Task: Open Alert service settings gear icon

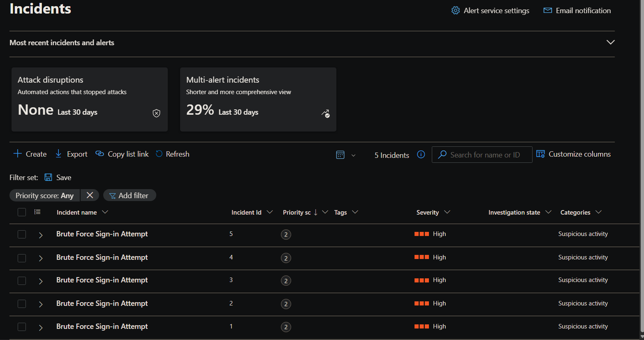Action: click(x=455, y=10)
